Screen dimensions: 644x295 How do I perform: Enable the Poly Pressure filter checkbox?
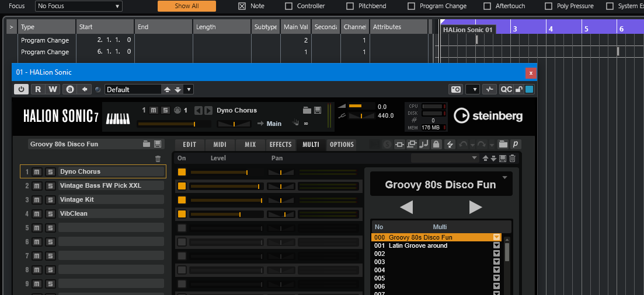tap(548, 6)
